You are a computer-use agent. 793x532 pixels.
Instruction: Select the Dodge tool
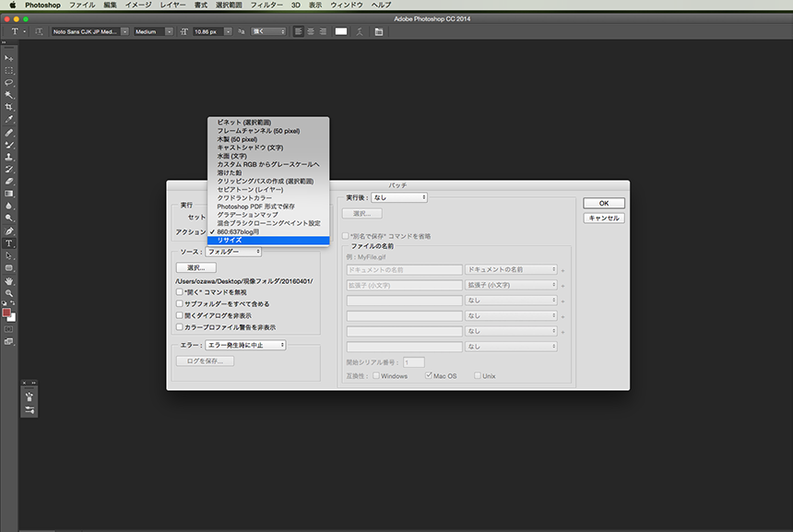coord(9,218)
